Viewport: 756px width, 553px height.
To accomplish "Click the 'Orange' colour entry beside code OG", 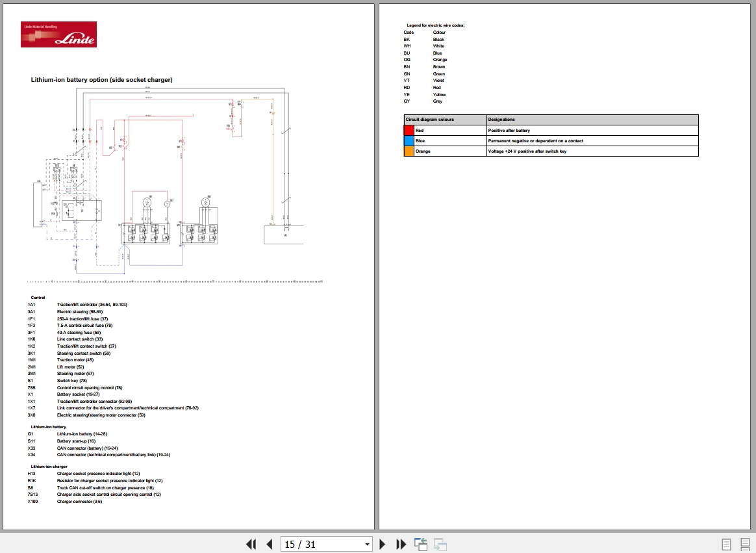I will tap(440, 60).
